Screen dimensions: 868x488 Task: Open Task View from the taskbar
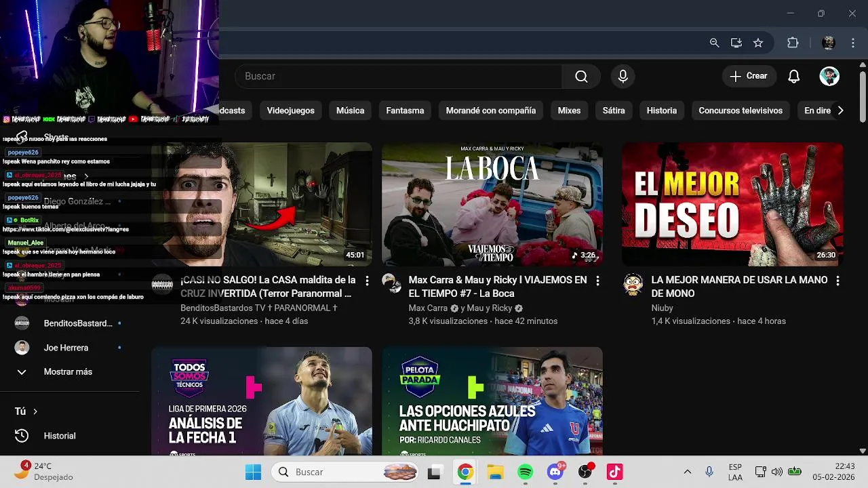click(435, 472)
